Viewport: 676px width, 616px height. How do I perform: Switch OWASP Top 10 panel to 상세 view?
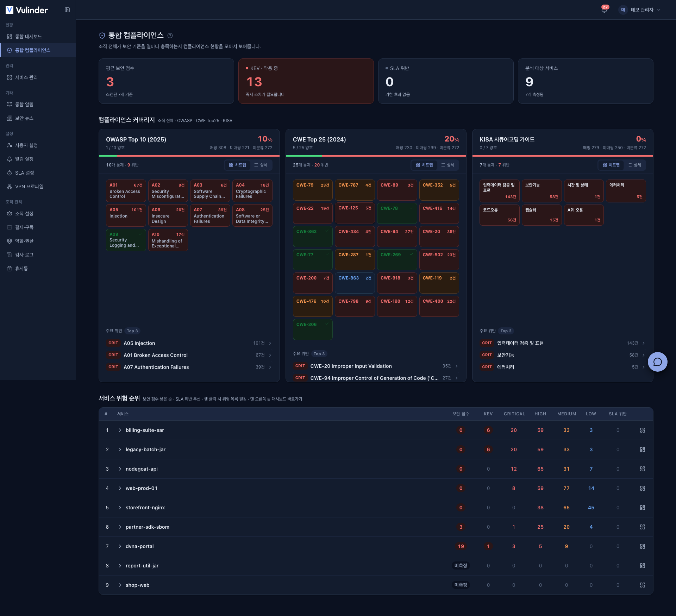point(261,165)
